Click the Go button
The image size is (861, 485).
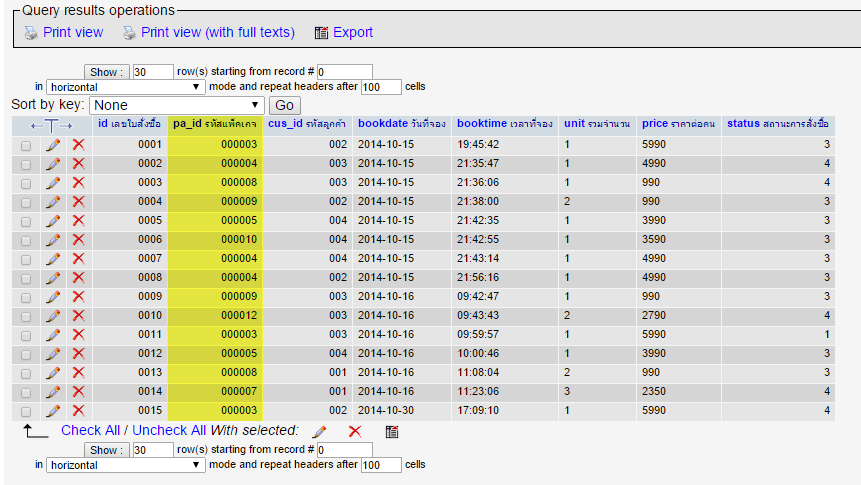tap(284, 105)
